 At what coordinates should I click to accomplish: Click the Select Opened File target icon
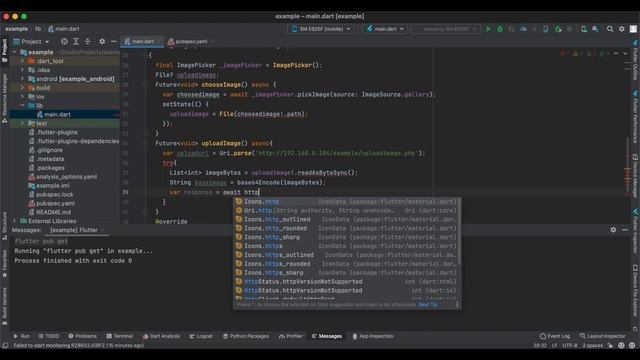pyautogui.click(x=64, y=42)
